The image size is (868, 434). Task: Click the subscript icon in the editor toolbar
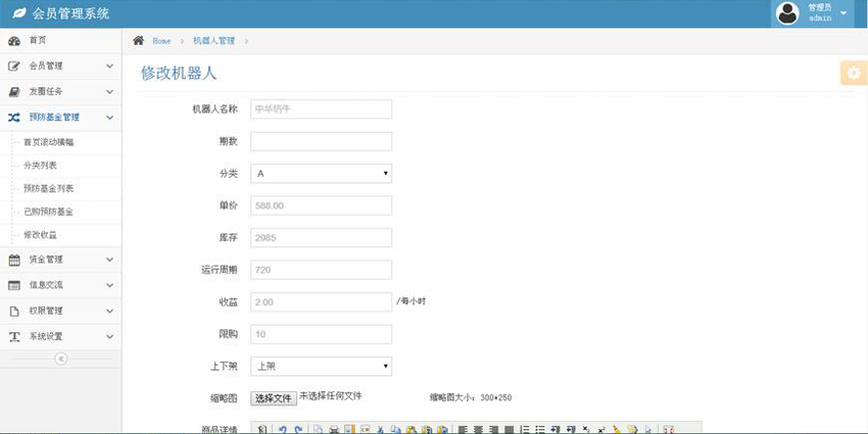pyautogui.click(x=586, y=429)
